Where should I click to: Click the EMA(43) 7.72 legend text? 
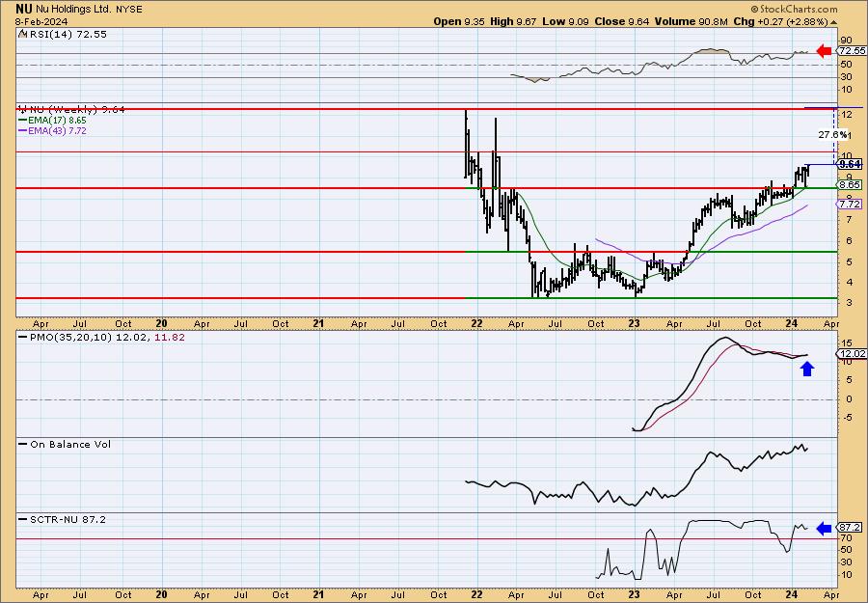pos(58,131)
